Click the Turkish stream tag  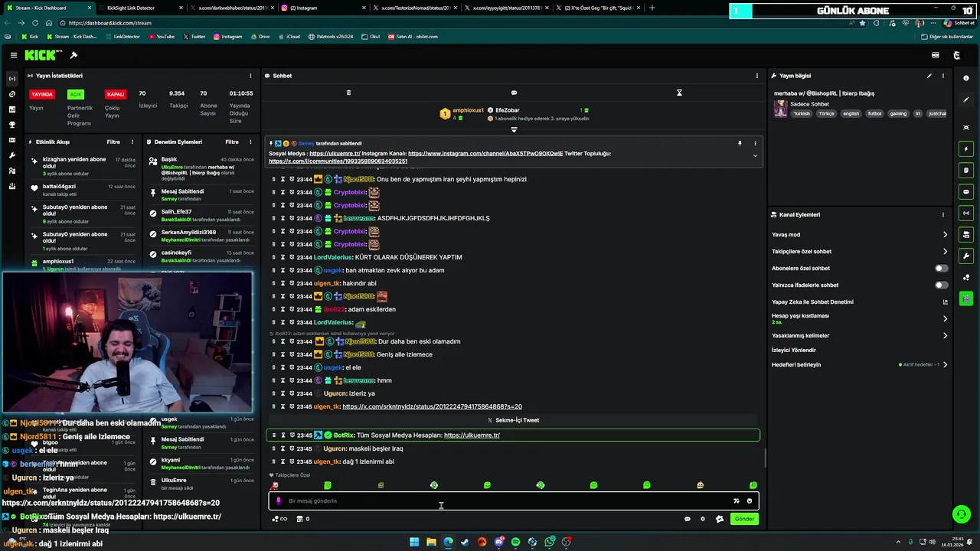click(x=802, y=113)
